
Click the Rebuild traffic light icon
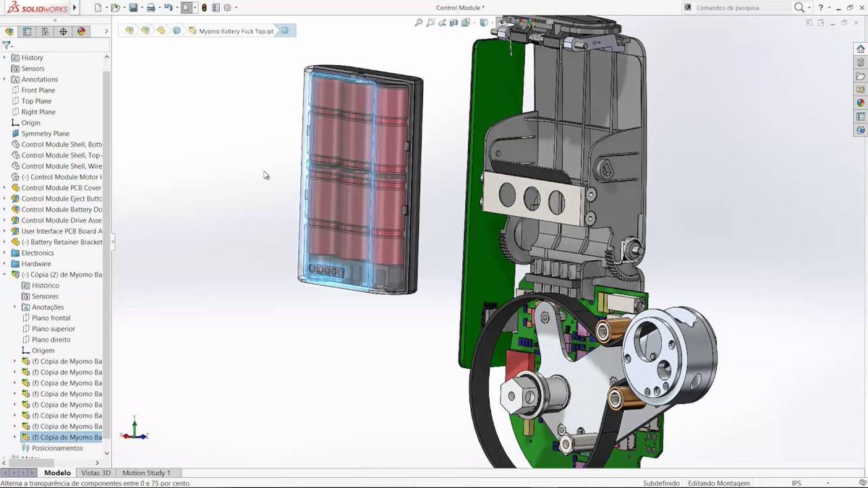(x=204, y=7)
